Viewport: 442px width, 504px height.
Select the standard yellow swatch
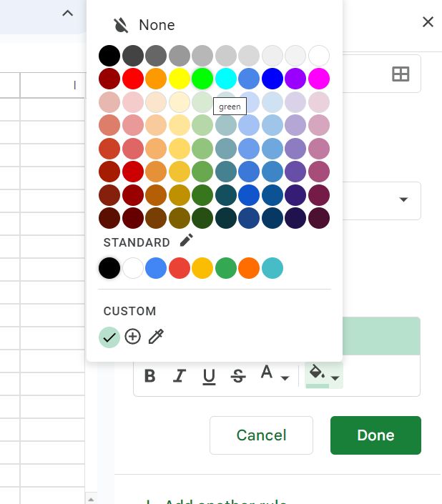click(x=202, y=268)
